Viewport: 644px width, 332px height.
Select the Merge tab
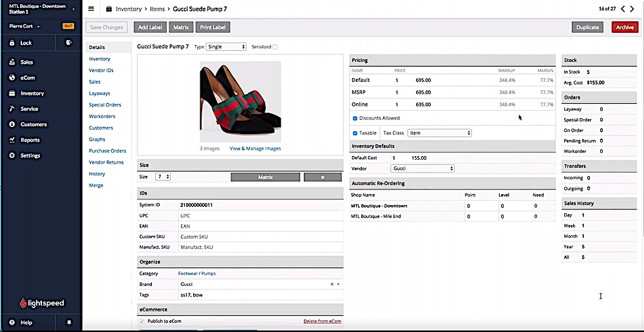(x=96, y=185)
